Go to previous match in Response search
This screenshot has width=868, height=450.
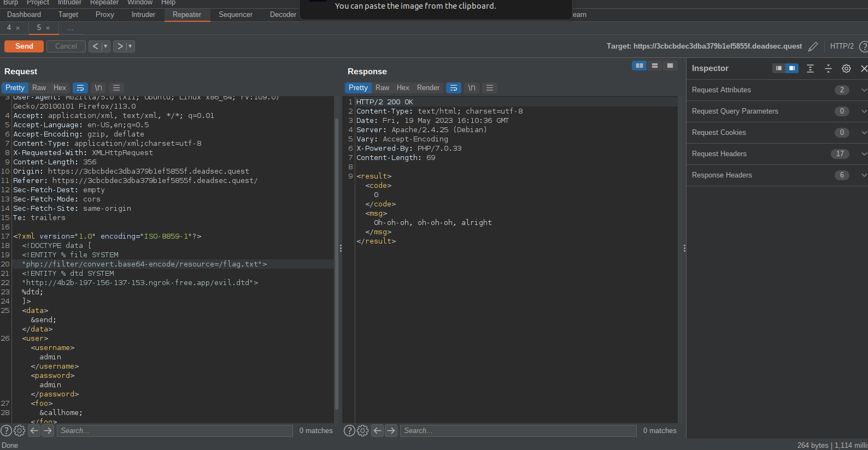[377, 431]
